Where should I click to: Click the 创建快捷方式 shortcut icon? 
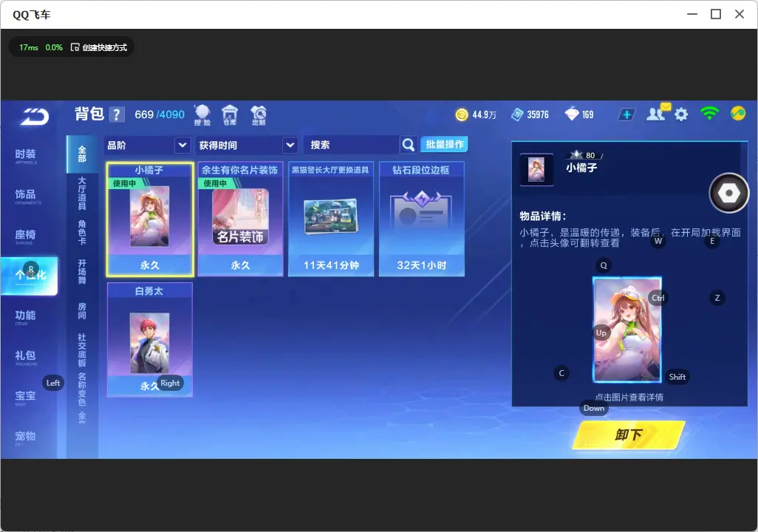(x=75, y=47)
